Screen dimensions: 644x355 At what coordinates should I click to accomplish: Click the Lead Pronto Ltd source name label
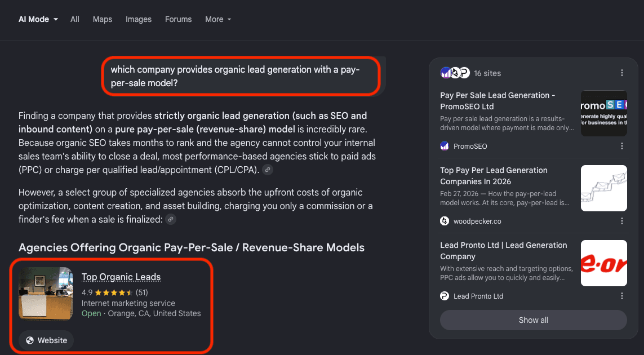pos(478,296)
